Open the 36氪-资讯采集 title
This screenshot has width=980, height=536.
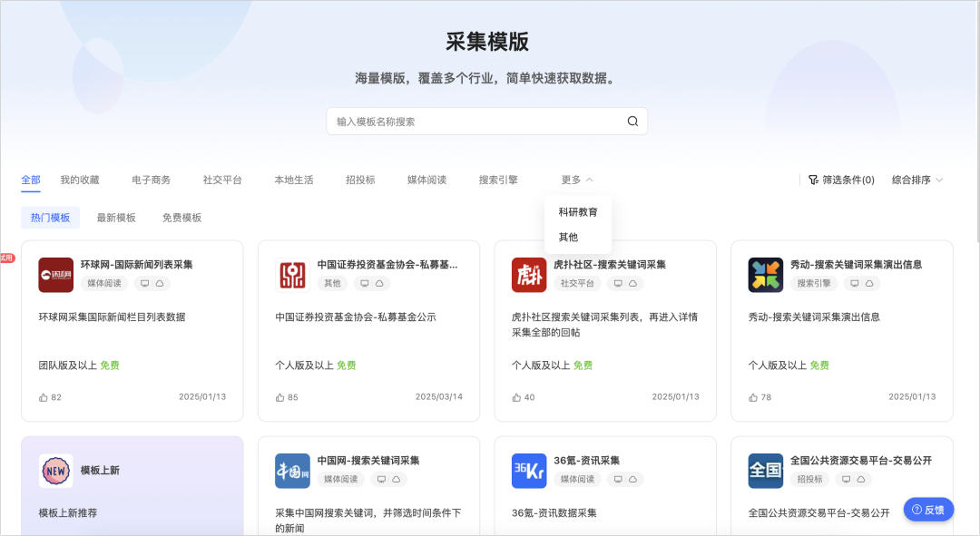(586, 461)
